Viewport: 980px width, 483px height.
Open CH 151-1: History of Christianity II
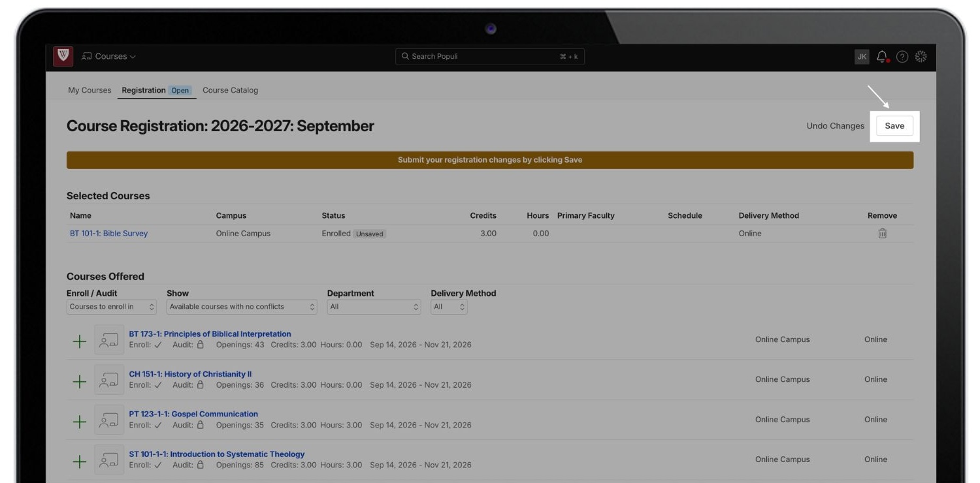[190, 374]
